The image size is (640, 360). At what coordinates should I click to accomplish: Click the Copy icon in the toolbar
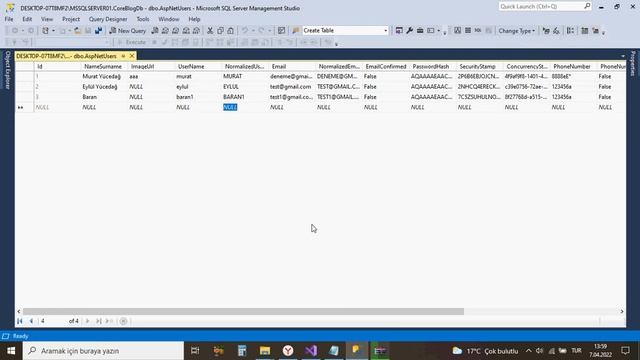[x=220, y=31]
